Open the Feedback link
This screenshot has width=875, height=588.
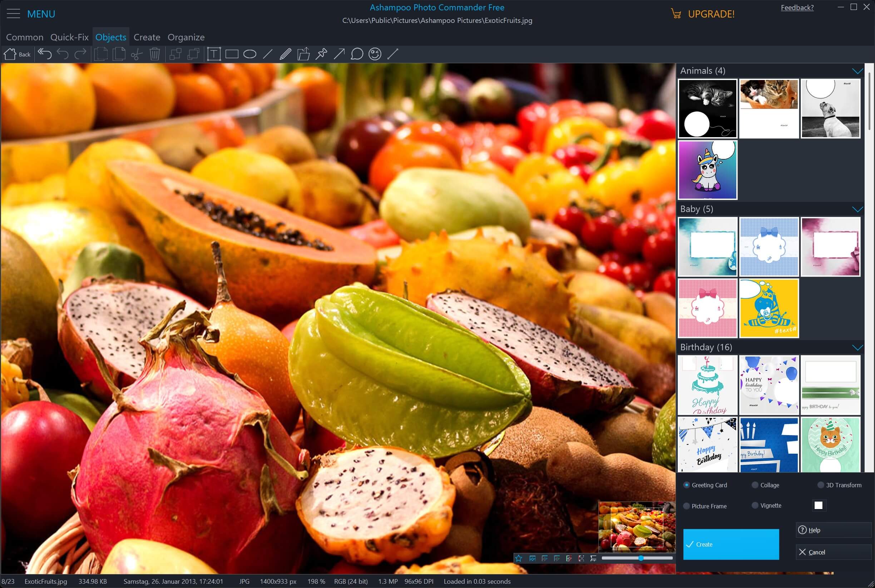point(797,7)
